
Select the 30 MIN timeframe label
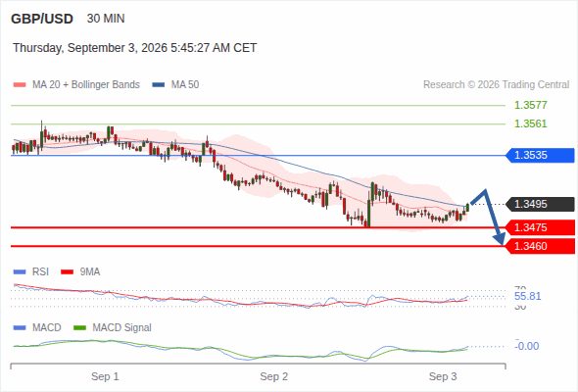106,19
